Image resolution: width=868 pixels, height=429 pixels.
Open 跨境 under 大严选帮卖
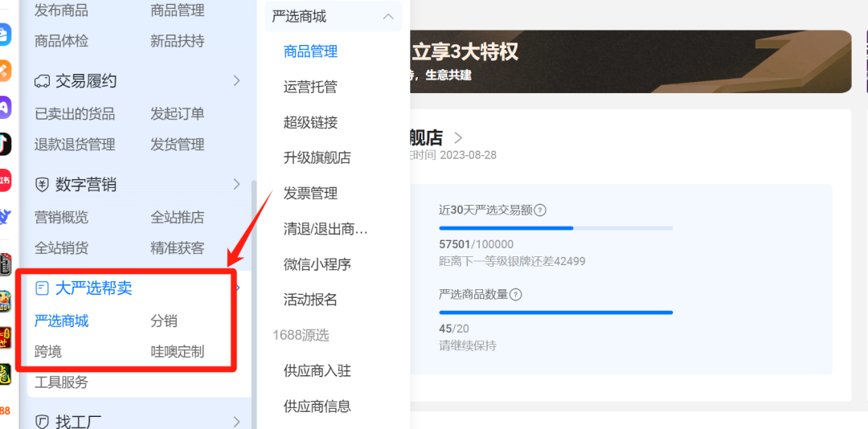(48, 352)
